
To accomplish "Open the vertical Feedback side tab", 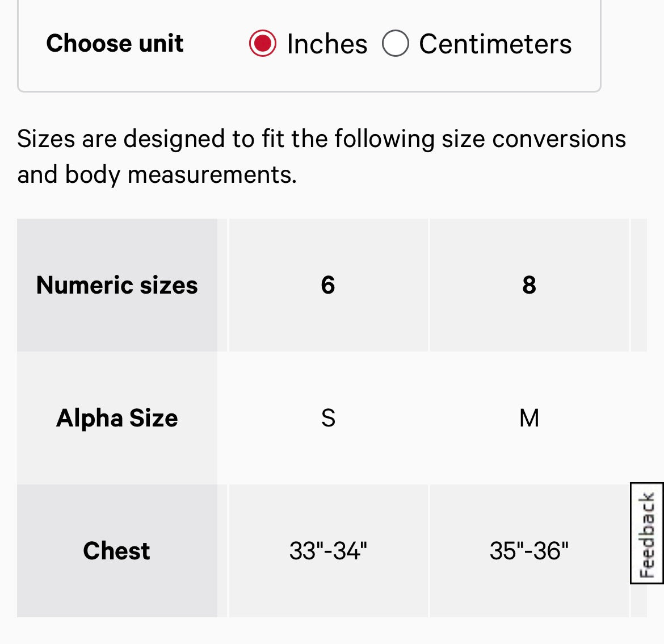I will pyautogui.click(x=646, y=533).
